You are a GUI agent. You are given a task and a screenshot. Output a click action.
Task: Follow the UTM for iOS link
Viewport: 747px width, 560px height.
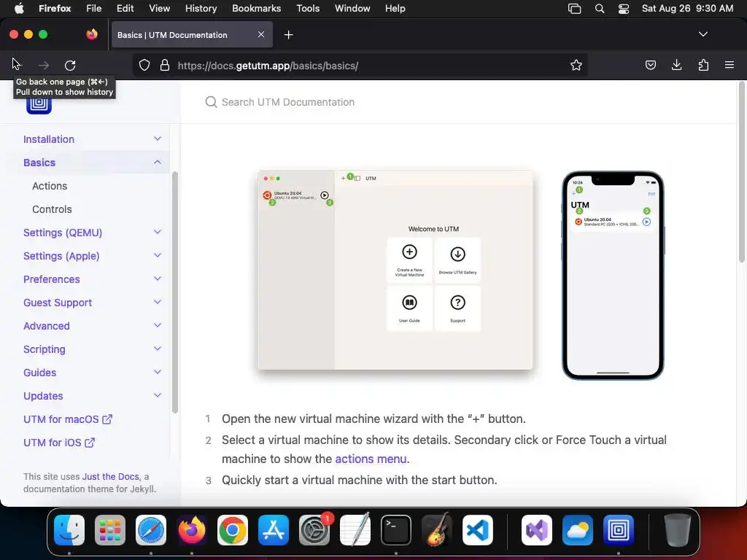pyautogui.click(x=59, y=443)
